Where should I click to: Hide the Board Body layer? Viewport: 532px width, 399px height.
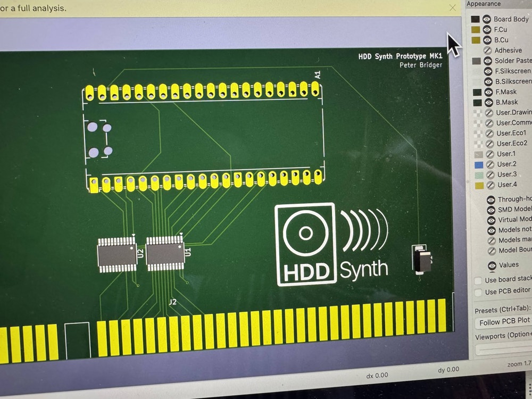(x=486, y=20)
